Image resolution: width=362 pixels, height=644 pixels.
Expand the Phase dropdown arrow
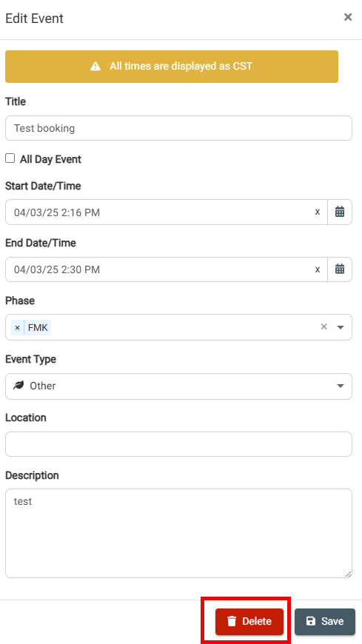tap(341, 327)
